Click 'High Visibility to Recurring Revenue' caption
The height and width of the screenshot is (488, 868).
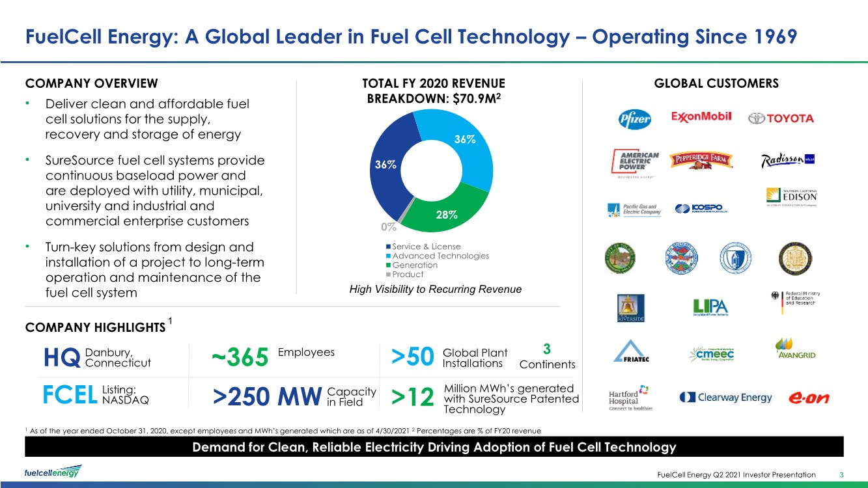pos(434,290)
